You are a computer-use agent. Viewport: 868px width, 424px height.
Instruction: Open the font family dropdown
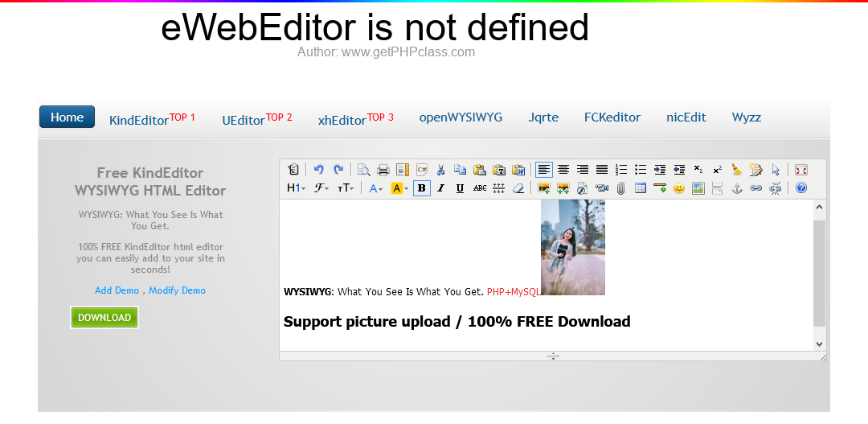[x=321, y=188]
